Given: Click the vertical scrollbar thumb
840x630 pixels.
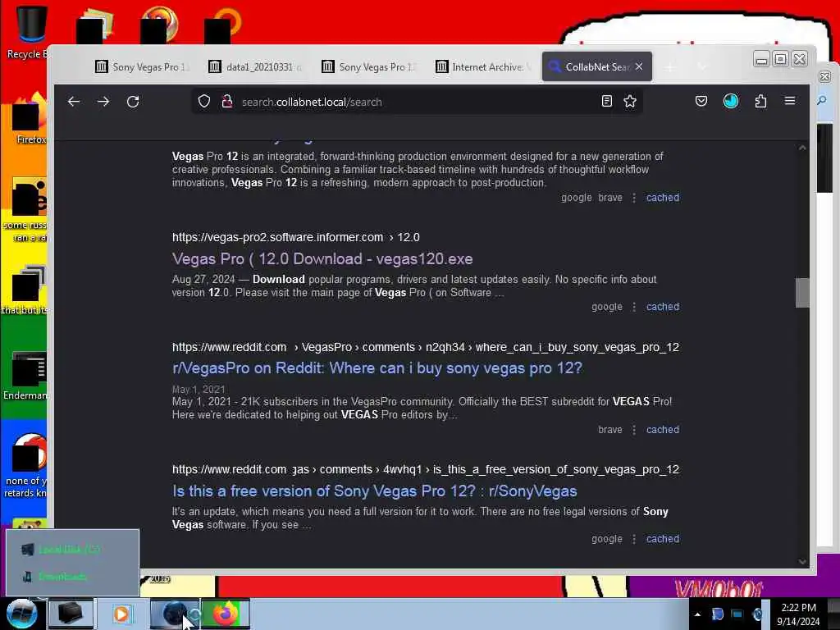Looking at the screenshot, I should pos(802,293).
